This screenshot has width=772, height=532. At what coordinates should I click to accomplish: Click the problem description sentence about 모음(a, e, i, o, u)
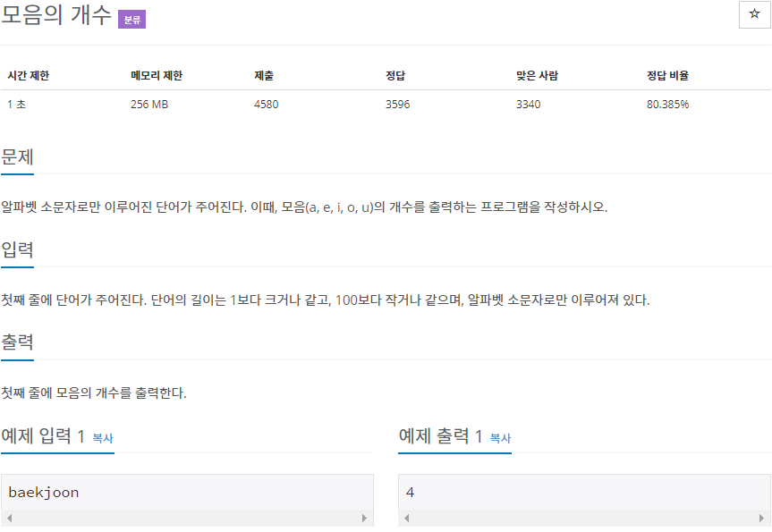[304, 207]
